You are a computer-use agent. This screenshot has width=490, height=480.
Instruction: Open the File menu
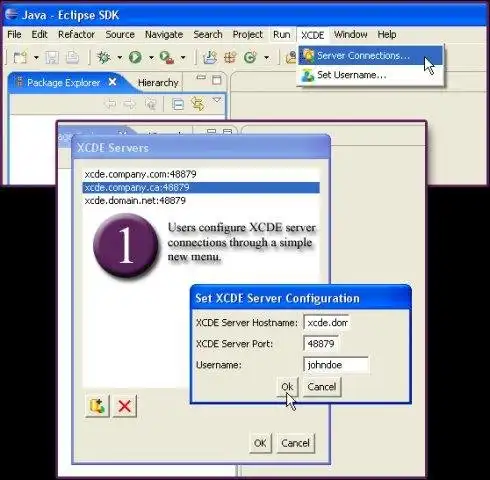[14, 34]
